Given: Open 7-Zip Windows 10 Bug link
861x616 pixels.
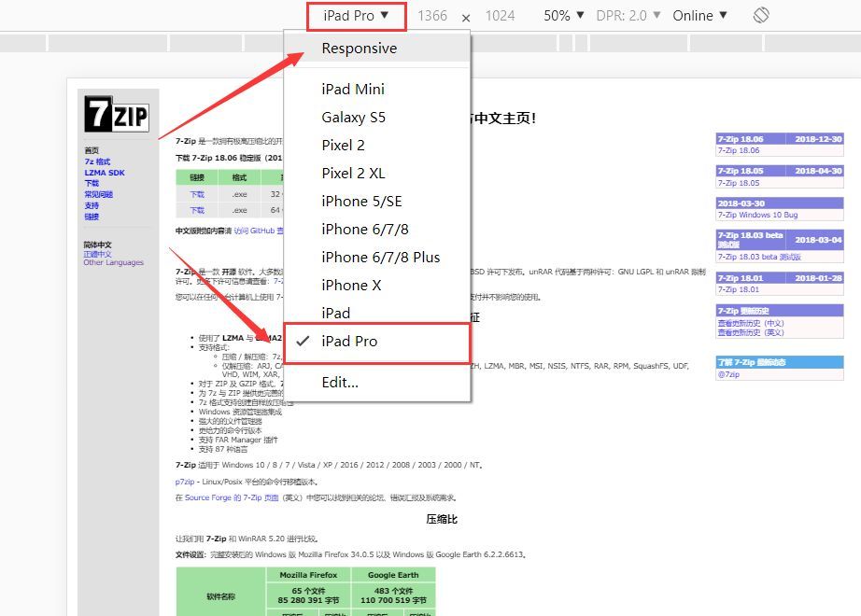Looking at the screenshot, I should tap(757, 215).
